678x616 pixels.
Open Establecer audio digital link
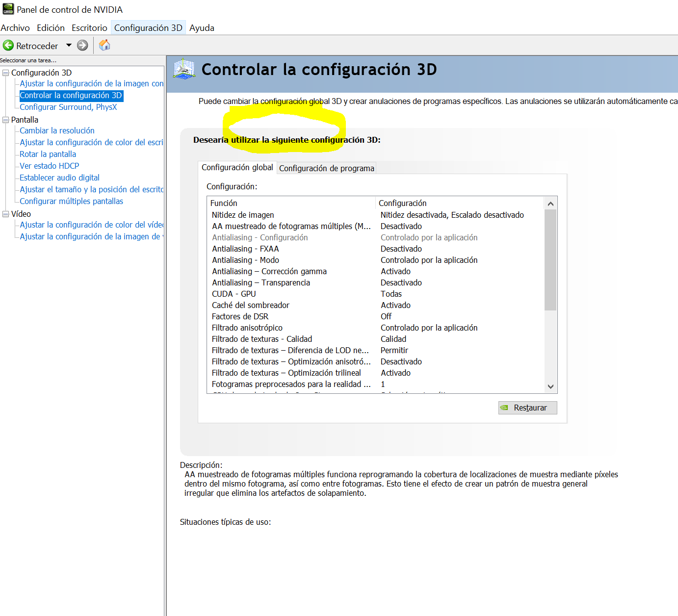pos(59,178)
